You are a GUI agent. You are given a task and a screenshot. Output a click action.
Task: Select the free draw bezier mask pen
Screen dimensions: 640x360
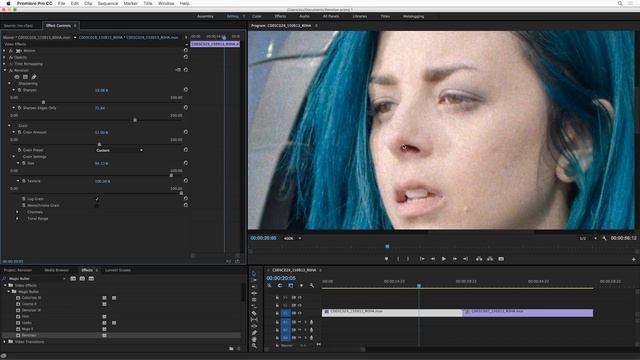[x=34, y=77]
